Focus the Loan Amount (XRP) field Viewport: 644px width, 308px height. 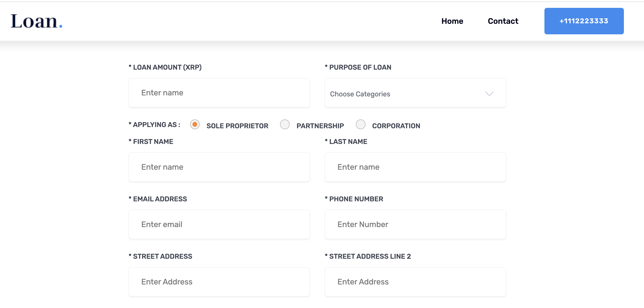(x=219, y=93)
